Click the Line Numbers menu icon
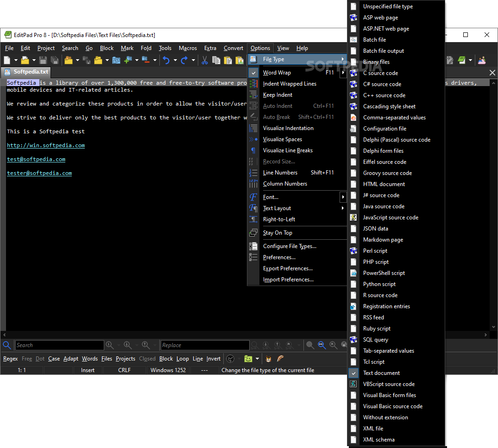This screenshot has width=498, height=448. (x=253, y=173)
